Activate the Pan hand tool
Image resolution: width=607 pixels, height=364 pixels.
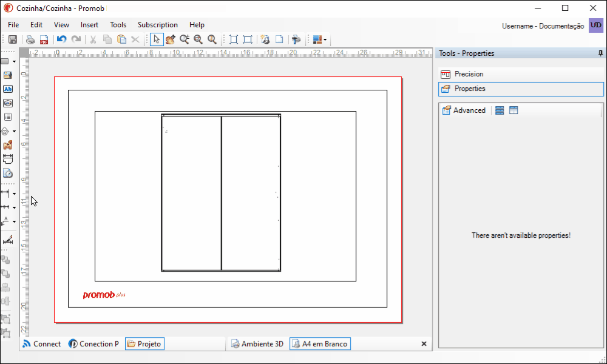point(171,39)
